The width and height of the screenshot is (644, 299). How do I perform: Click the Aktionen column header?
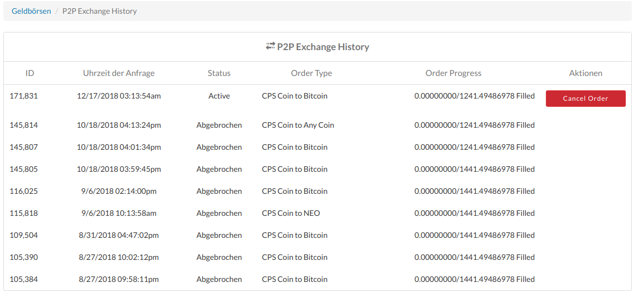(586, 73)
